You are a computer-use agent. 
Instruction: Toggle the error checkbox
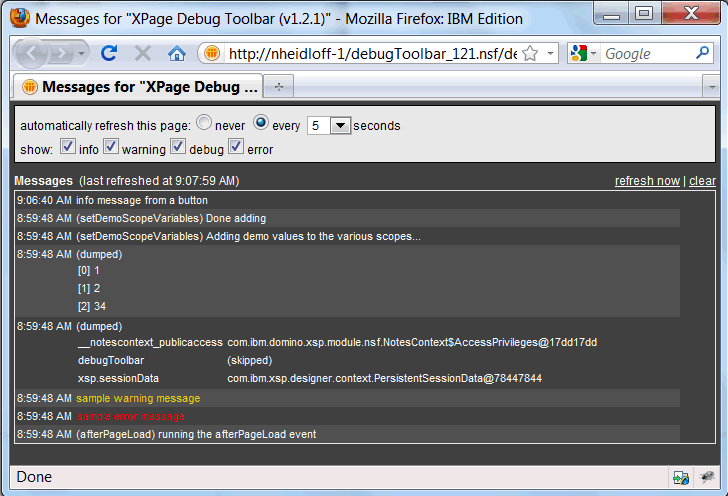[236, 147]
